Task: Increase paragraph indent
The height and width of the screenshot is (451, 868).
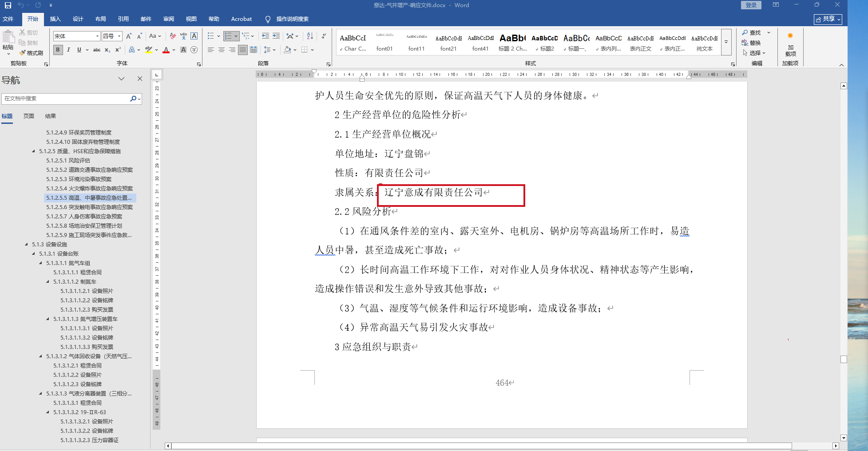Action: click(x=276, y=36)
